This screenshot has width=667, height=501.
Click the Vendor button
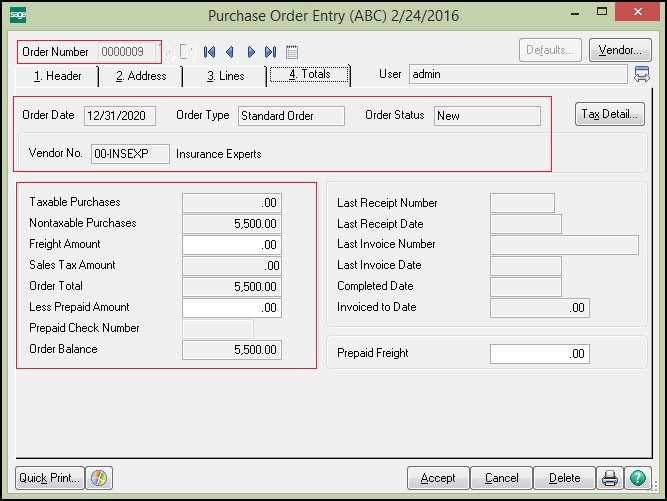620,50
